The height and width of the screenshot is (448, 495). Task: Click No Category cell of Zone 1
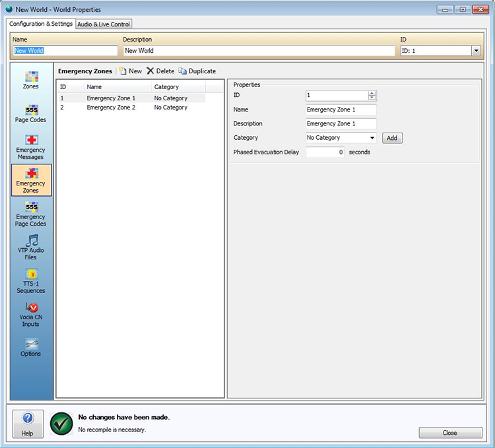pos(171,98)
